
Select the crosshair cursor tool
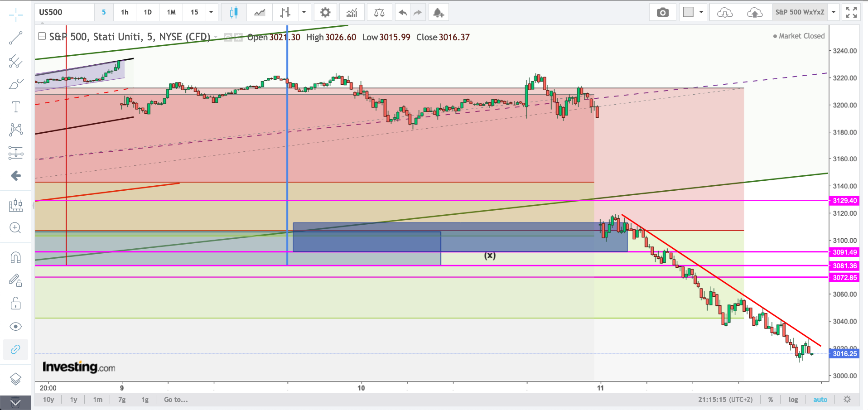16,15
